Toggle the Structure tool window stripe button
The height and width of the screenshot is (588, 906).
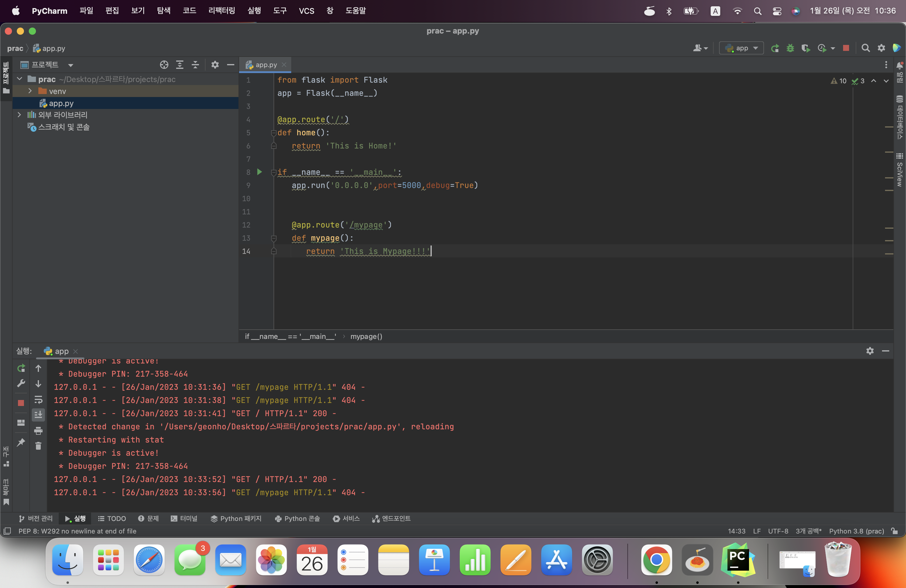tap(6, 456)
